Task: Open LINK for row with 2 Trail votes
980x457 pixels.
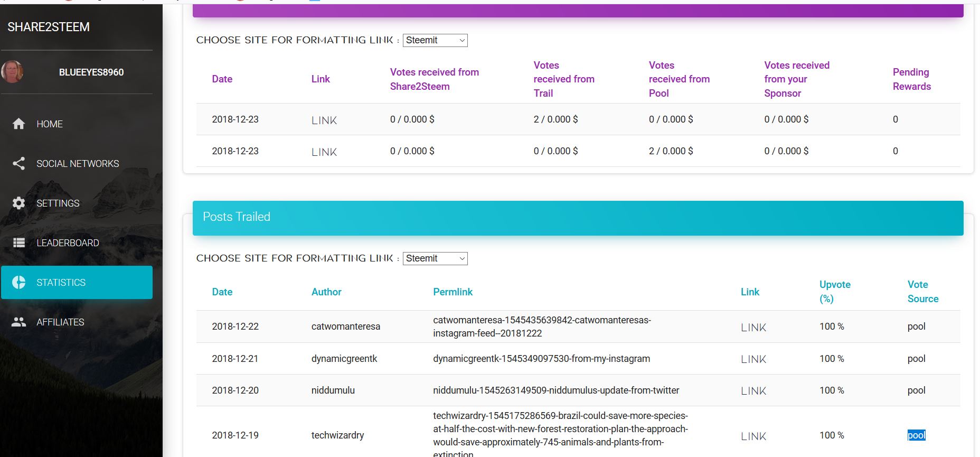Action: coord(324,120)
